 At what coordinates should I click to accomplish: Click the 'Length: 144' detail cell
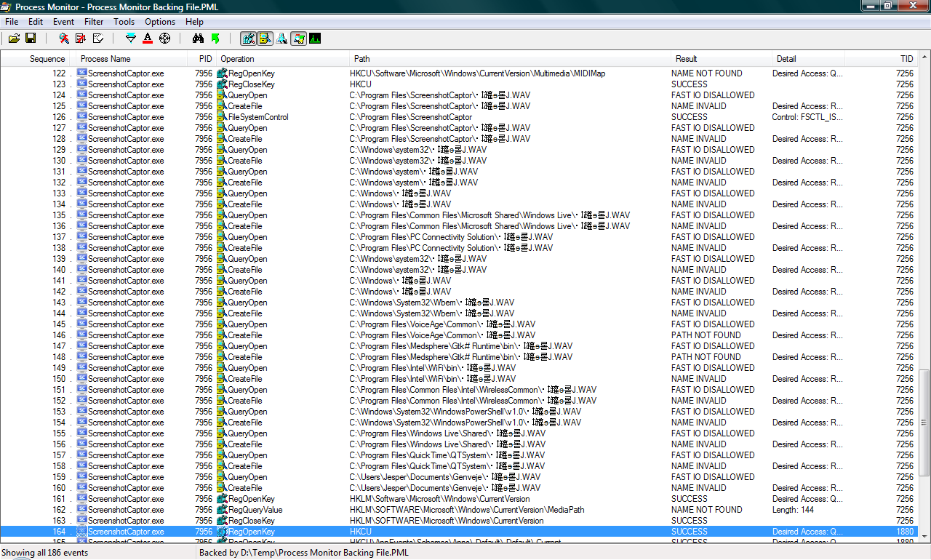pyautogui.click(x=794, y=510)
